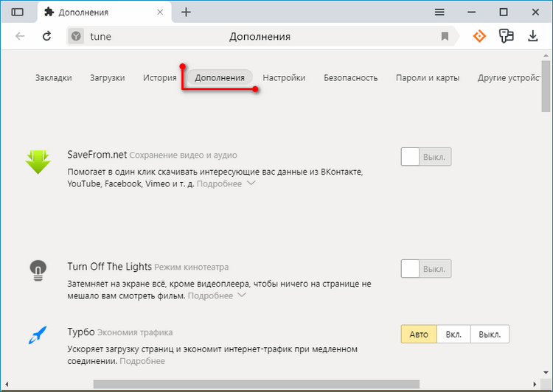Open the orange diamond extension icon

[479, 36]
